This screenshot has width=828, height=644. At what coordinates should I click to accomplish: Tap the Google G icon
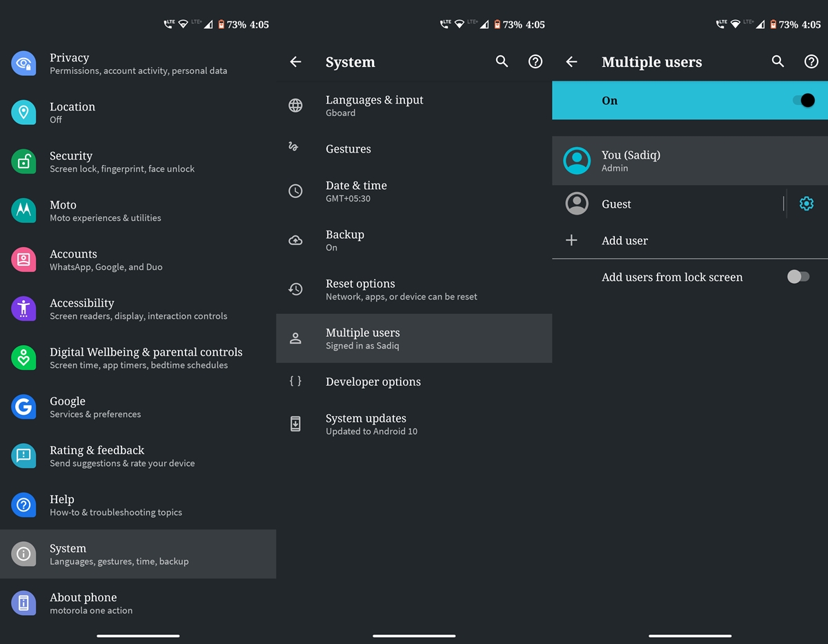click(x=23, y=407)
